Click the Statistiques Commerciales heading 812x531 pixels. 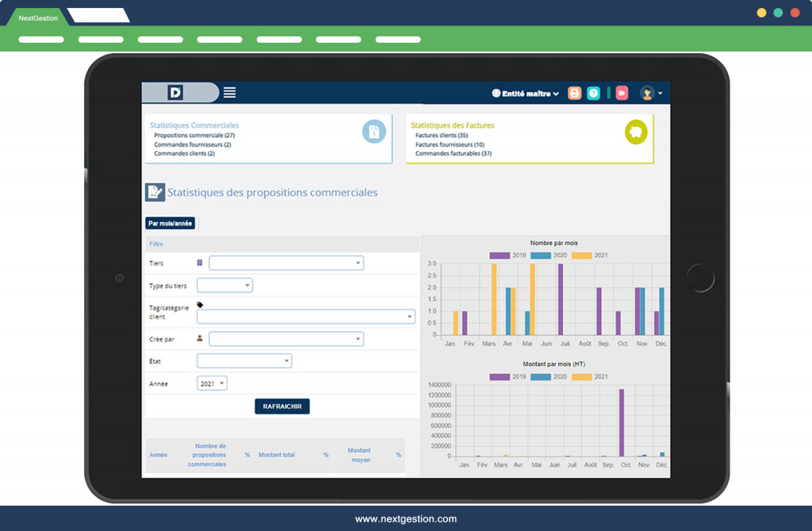[x=194, y=125]
